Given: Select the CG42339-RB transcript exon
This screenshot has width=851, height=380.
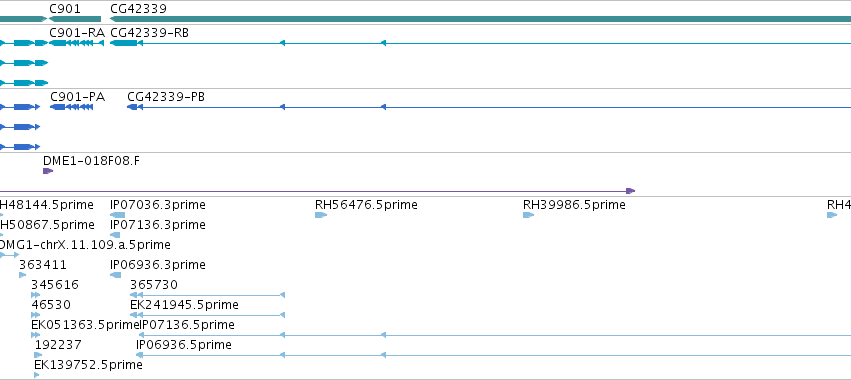Looking at the screenshot, I should tap(124, 43).
